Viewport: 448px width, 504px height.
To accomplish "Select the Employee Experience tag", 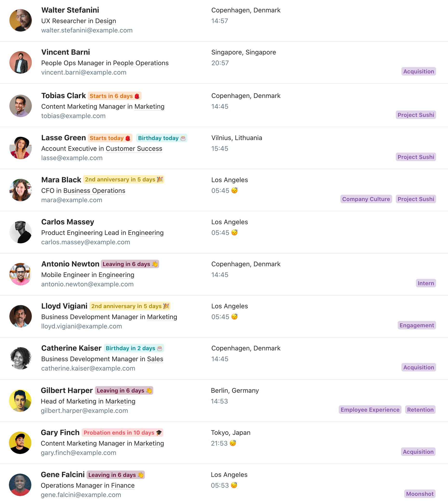I will coord(370,410).
